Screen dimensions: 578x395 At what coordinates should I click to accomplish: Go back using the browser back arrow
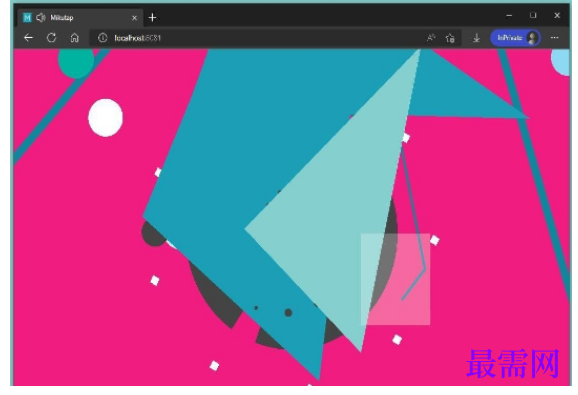(28, 38)
